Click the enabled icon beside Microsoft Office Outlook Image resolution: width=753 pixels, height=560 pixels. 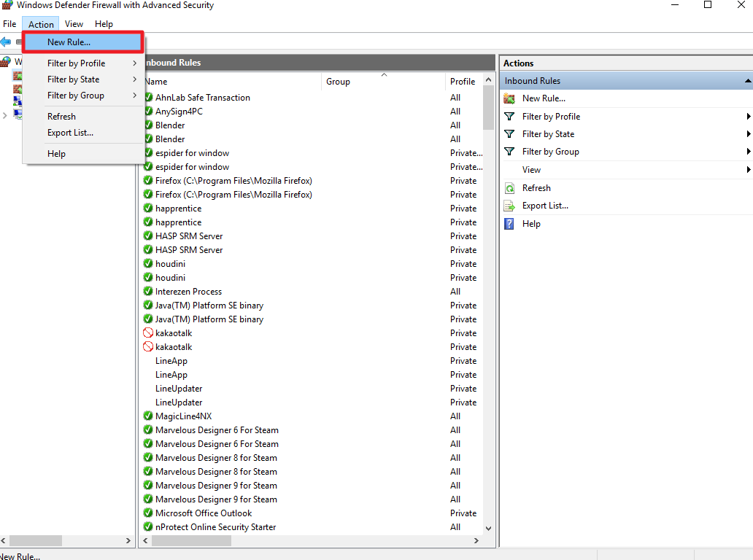(x=148, y=513)
